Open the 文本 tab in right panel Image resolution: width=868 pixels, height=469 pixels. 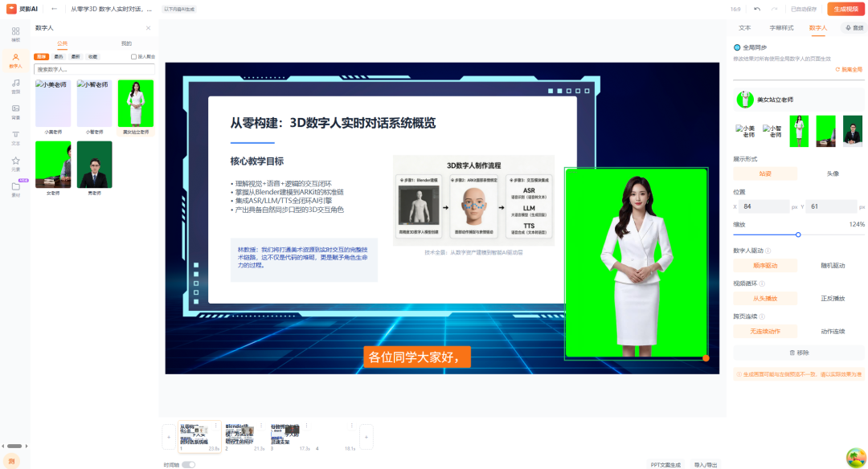pyautogui.click(x=744, y=27)
